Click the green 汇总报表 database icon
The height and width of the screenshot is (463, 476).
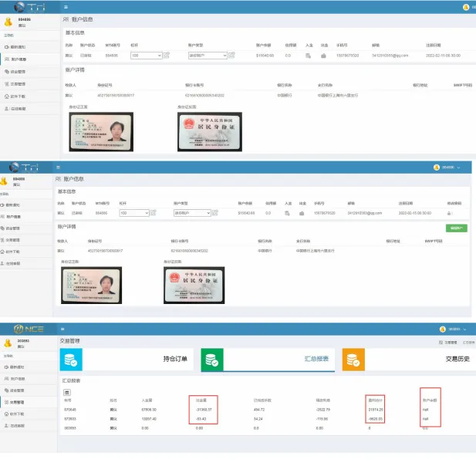pos(212,360)
